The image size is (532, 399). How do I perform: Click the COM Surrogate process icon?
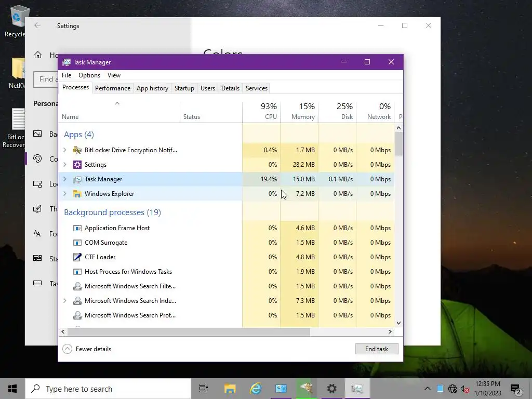click(77, 243)
